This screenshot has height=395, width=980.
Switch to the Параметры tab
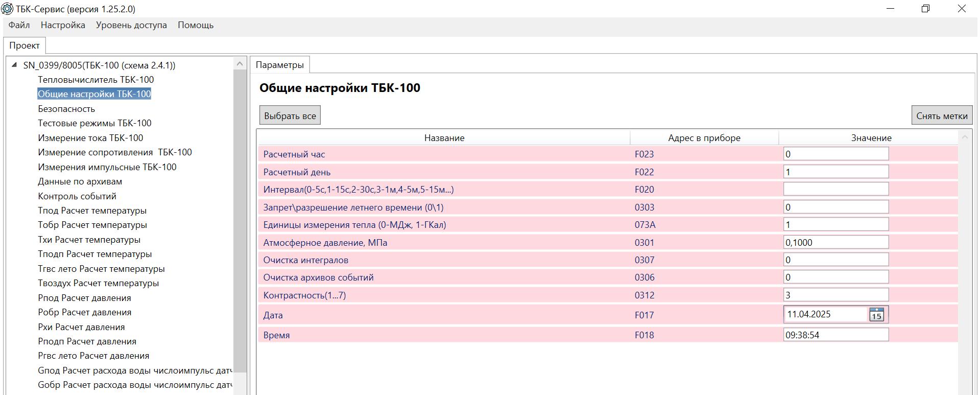pos(279,65)
